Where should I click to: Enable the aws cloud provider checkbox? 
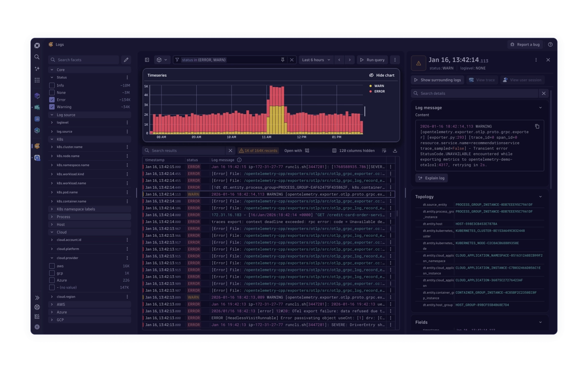[52, 266]
